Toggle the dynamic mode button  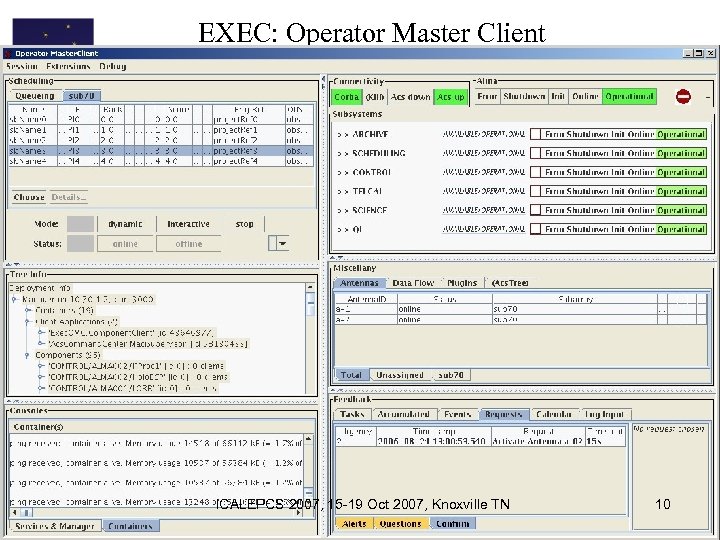(x=125, y=224)
